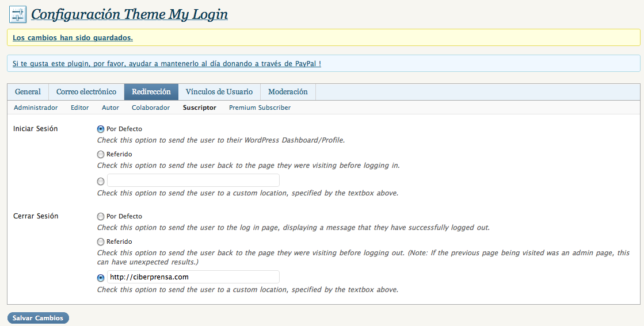Select Por Defecto under Iniciar Sesión
Screen dimensions: 644x326
coord(101,129)
